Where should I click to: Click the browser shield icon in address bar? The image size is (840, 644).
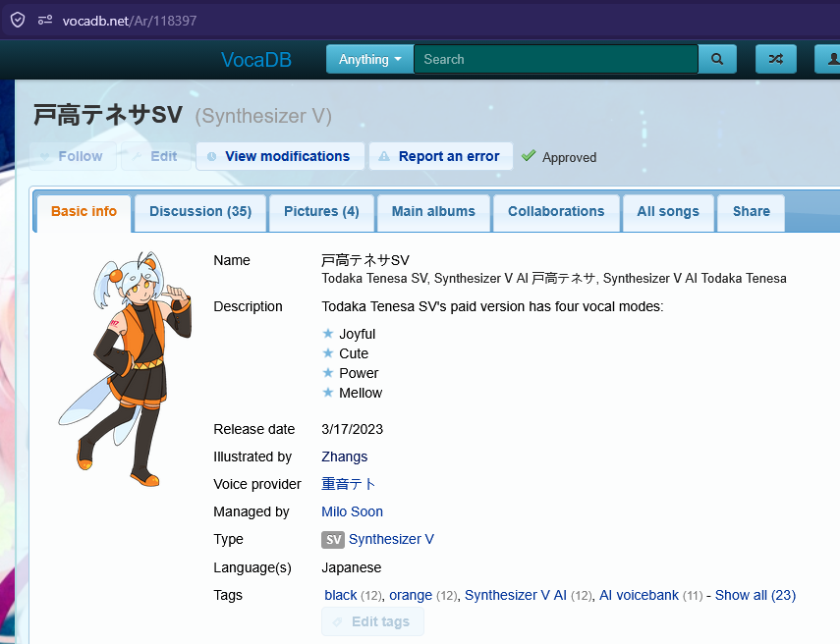18,21
